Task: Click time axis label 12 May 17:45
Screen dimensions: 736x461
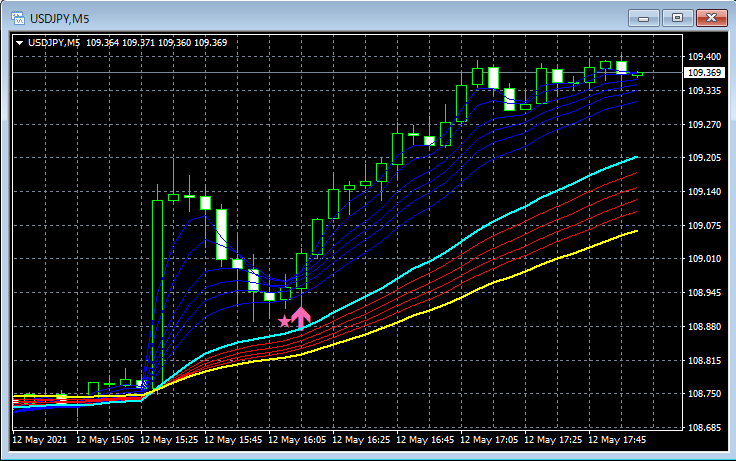Action: coord(617,440)
